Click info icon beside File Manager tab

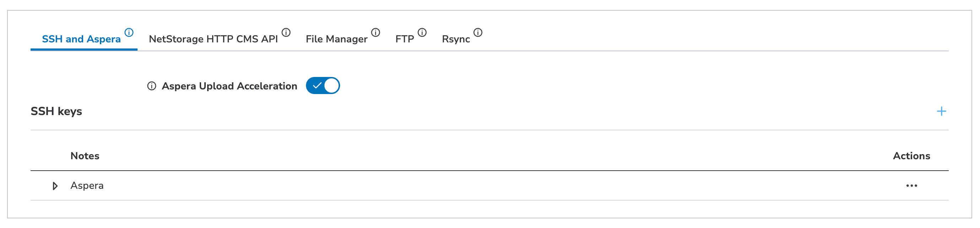click(376, 32)
